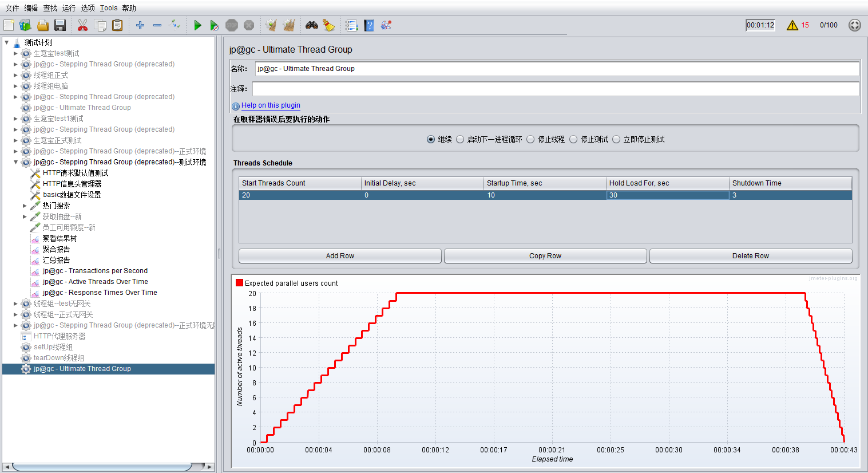Click the Add Row button

point(340,256)
